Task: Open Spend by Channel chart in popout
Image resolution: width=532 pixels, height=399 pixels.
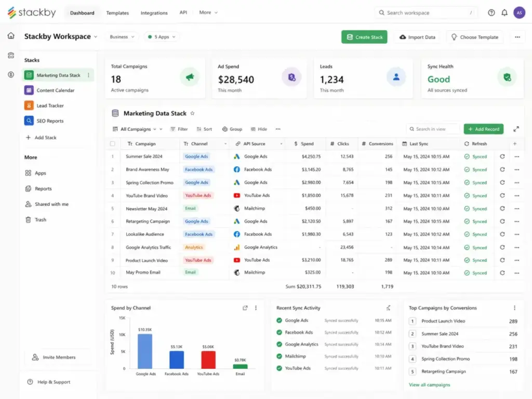Action: (x=245, y=308)
